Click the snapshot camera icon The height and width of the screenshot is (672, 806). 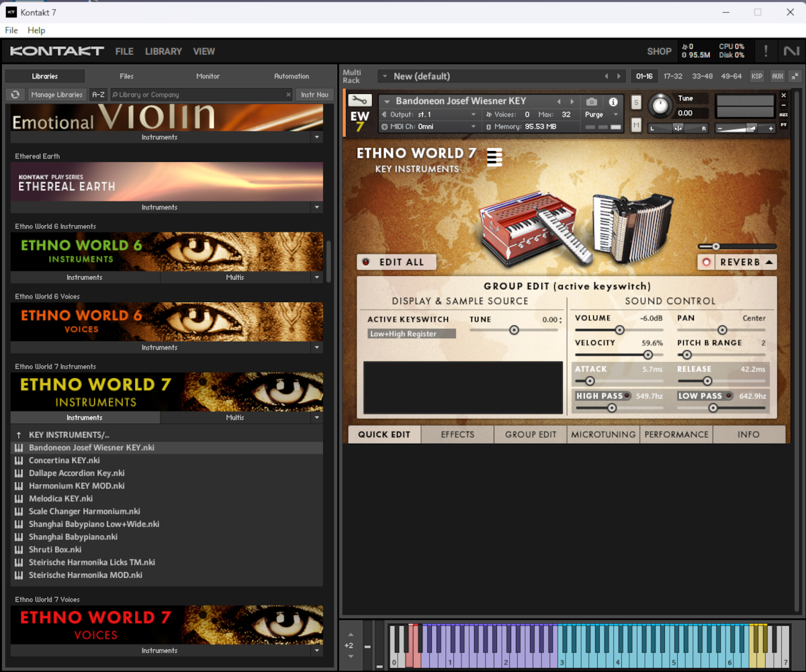(592, 101)
